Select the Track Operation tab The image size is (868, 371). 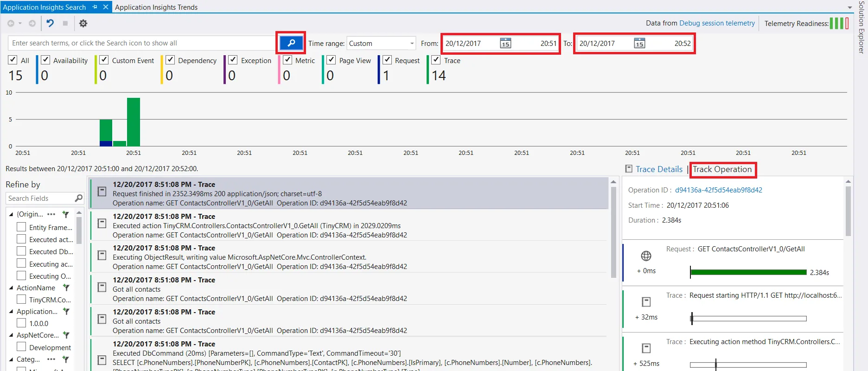tap(722, 169)
